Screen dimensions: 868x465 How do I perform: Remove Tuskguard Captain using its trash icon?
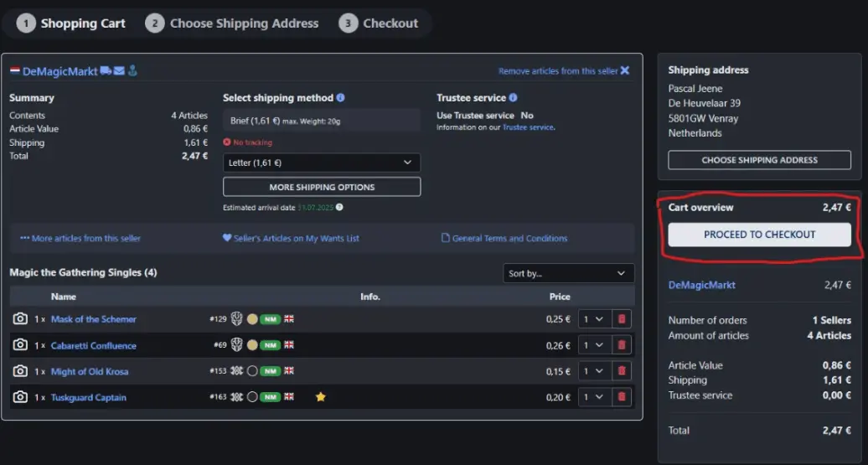pyautogui.click(x=621, y=397)
